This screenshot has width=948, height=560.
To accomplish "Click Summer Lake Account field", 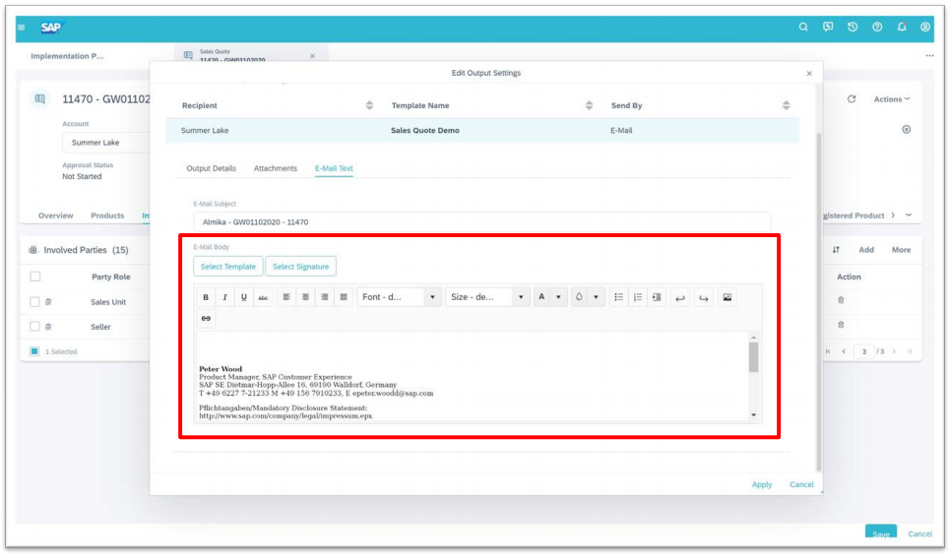I will (105, 143).
